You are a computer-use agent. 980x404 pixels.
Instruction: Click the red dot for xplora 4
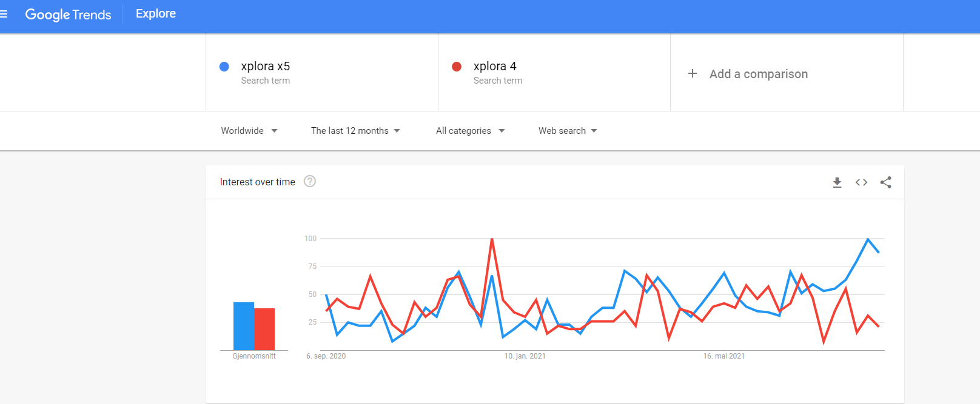point(457,67)
